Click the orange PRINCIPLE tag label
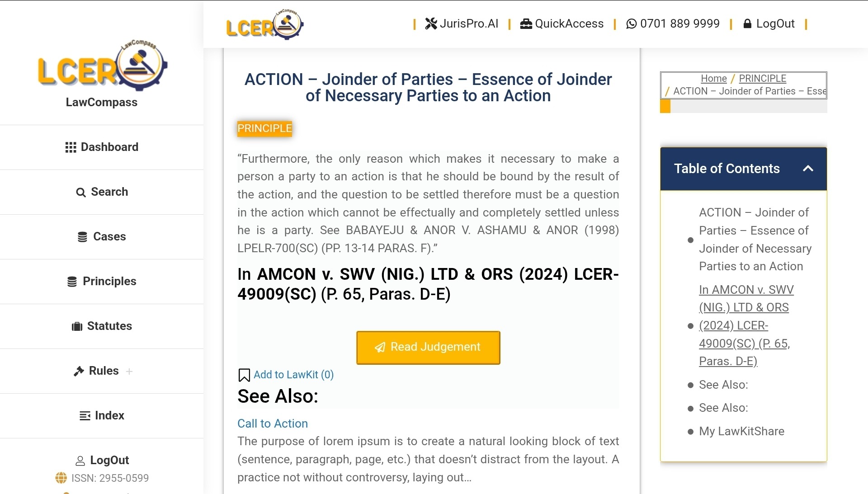The width and height of the screenshot is (868, 494). [264, 128]
